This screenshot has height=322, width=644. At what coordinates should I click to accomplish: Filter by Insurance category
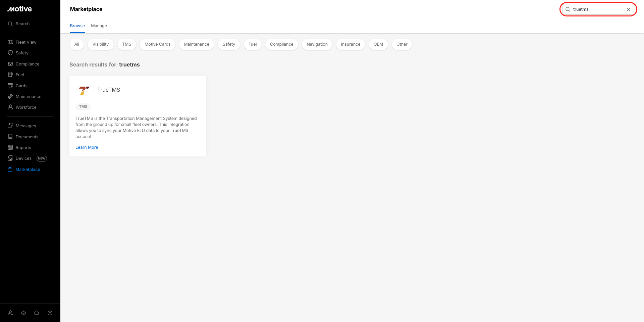pos(351,44)
